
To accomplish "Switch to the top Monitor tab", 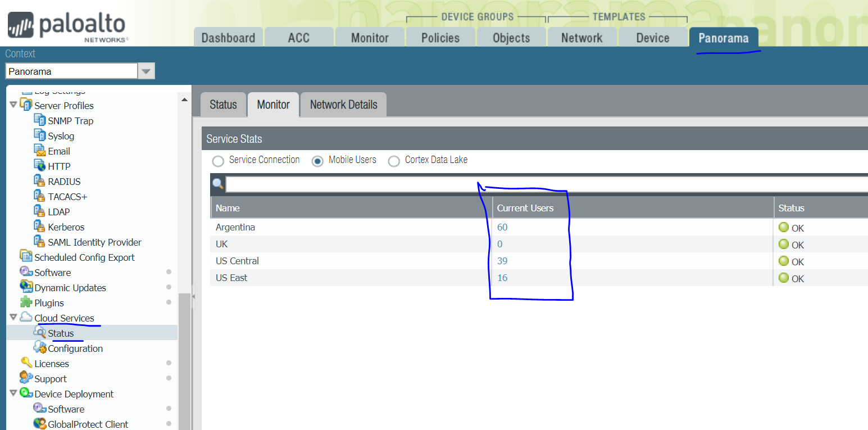I will tap(370, 38).
